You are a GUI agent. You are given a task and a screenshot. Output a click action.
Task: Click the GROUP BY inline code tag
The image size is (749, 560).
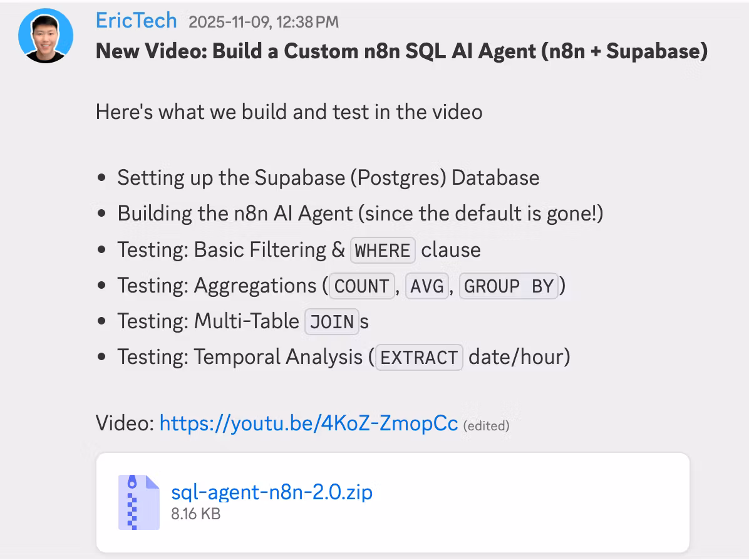click(509, 286)
